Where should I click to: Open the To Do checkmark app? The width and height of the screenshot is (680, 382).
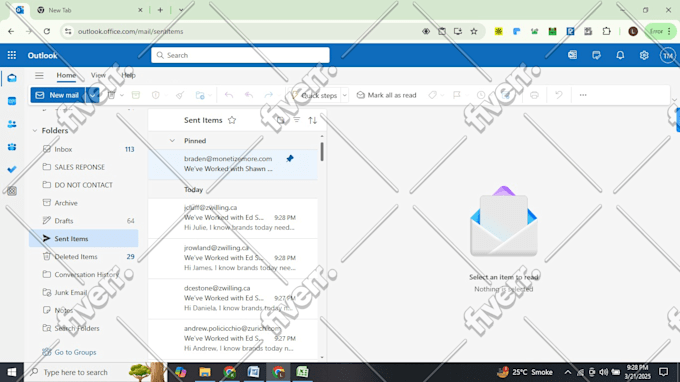click(x=12, y=169)
